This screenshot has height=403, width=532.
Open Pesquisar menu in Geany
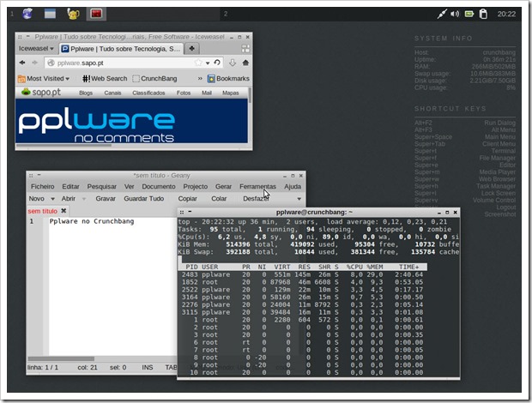pyautogui.click(x=102, y=186)
